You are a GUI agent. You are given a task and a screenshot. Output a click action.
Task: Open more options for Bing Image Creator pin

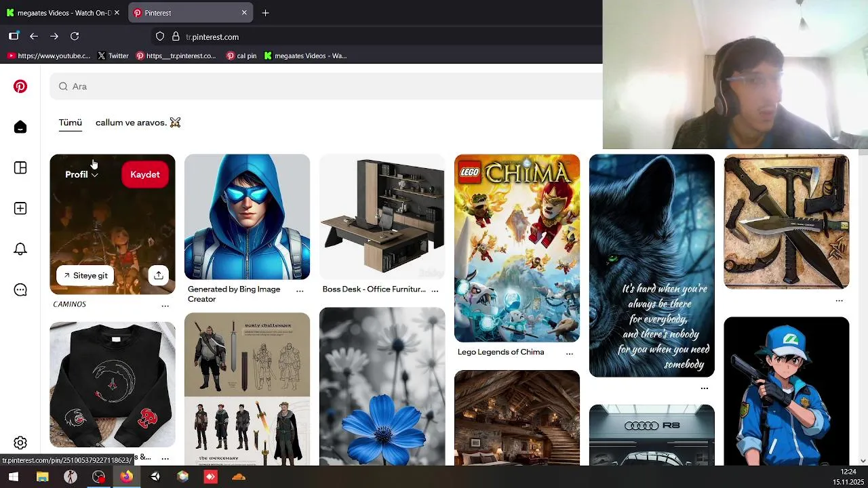click(300, 290)
